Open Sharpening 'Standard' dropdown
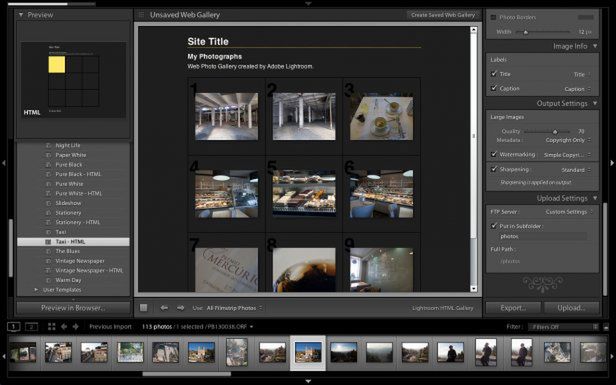 [x=576, y=170]
